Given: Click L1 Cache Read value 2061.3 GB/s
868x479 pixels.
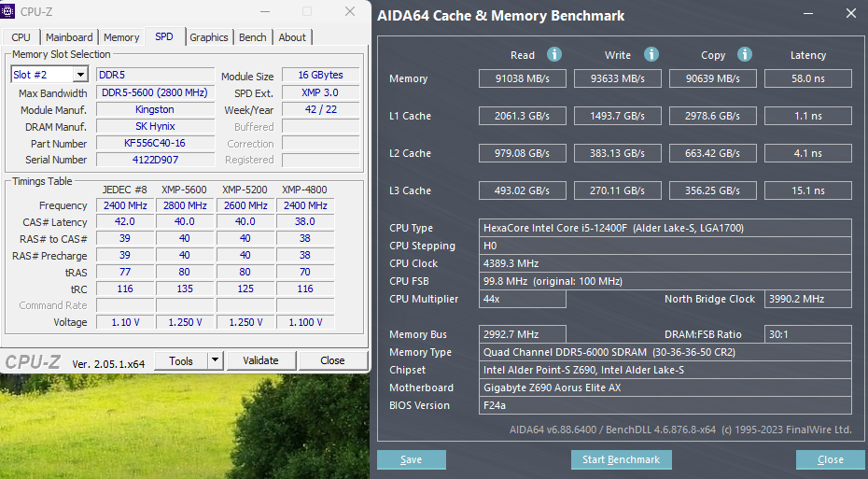Looking at the screenshot, I should [523, 116].
